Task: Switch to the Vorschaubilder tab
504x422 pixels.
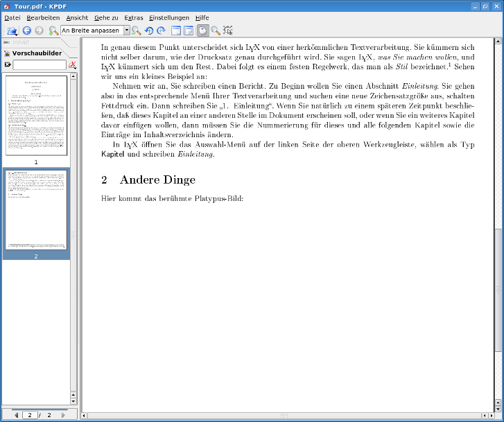Action: point(34,53)
